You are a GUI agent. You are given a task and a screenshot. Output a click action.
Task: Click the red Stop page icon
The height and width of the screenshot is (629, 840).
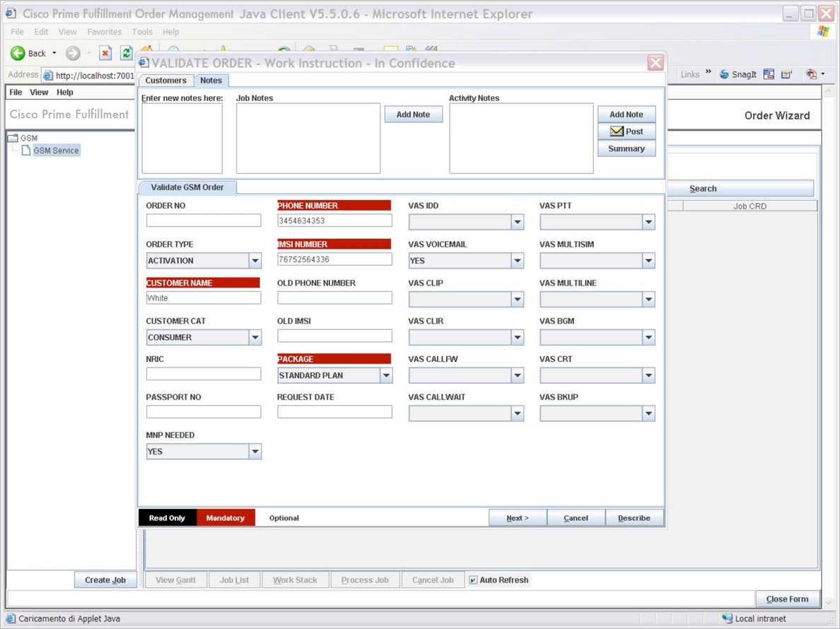(x=105, y=53)
